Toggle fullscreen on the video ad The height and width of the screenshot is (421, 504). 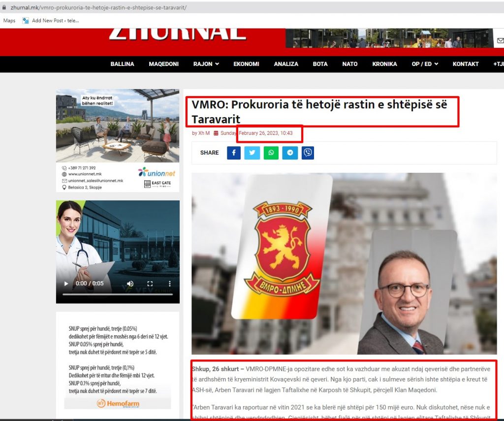(150, 283)
